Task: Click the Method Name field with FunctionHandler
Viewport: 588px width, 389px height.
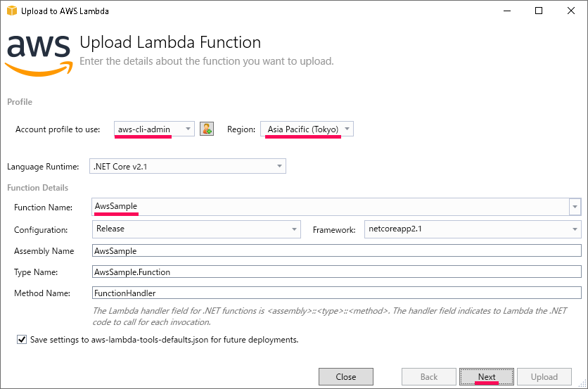Action: [x=337, y=293]
